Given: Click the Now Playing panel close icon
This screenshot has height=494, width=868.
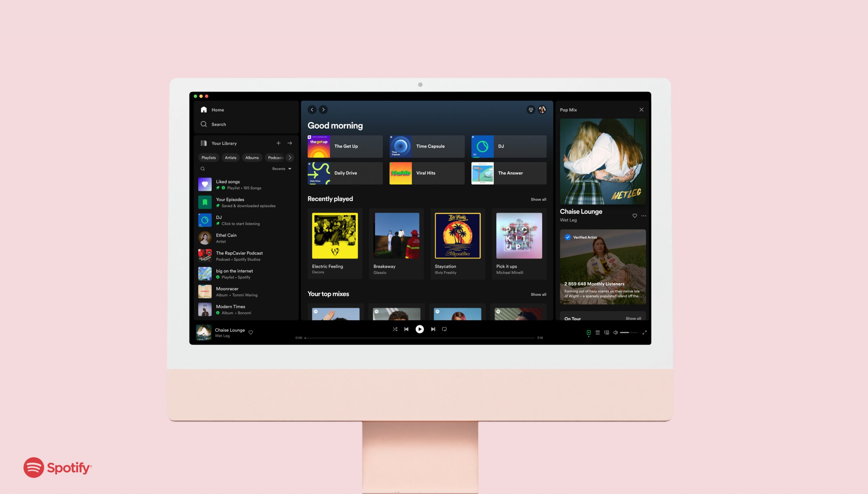Looking at the screenshot, I should [642, 110].
